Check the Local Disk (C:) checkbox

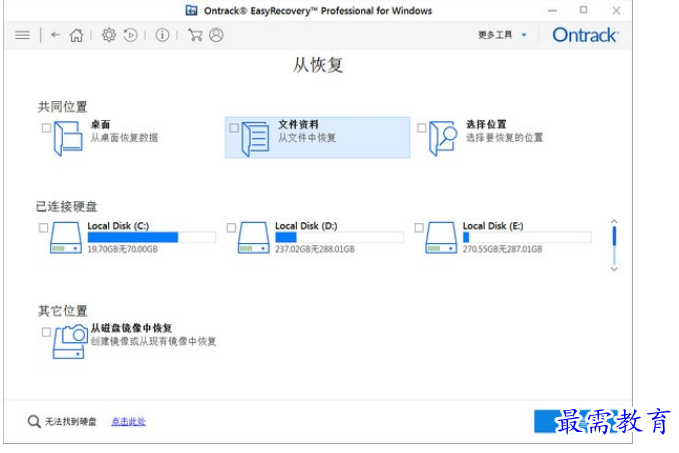click(x=43, y=228)
